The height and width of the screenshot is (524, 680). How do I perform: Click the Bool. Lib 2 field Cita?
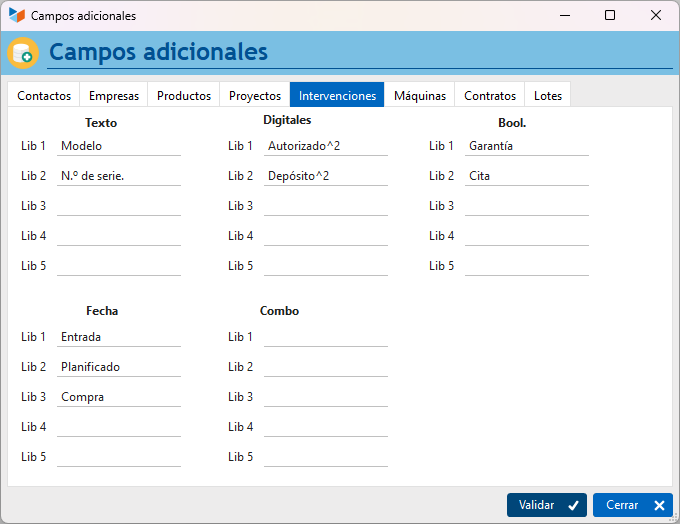pos(527,176)
